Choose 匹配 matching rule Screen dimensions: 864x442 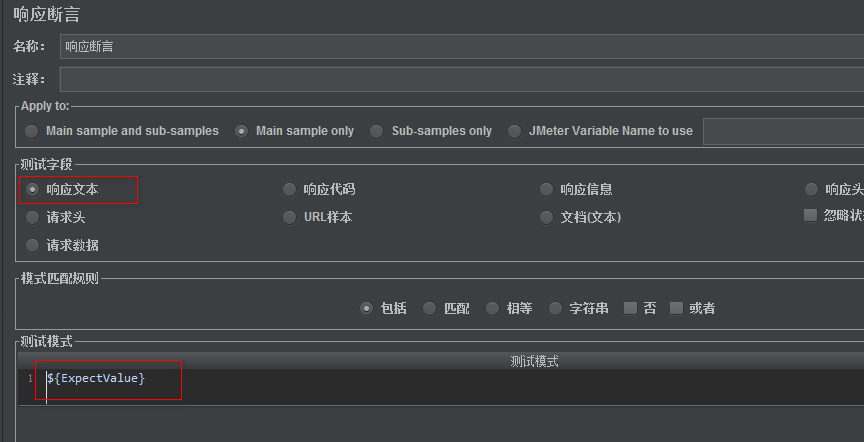[x=429, y=308]
